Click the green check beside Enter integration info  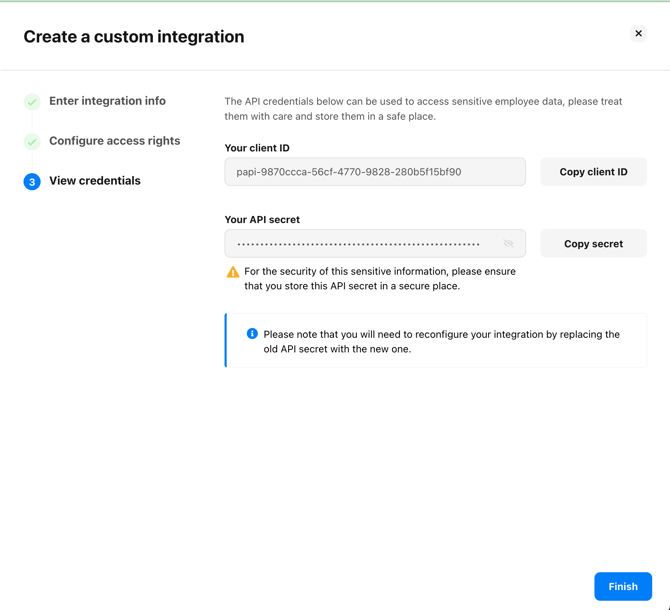(x=32, y=102)
